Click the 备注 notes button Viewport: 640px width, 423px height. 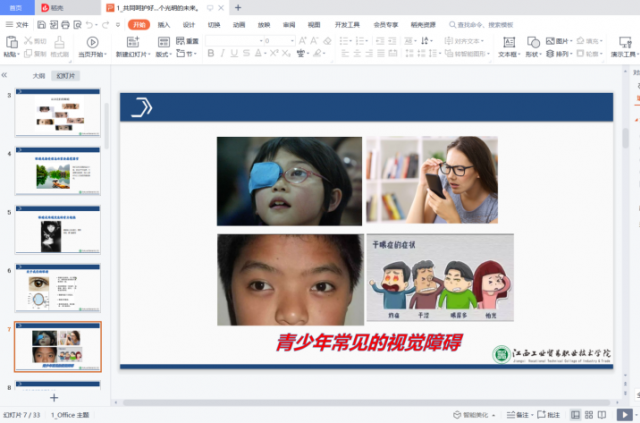(x=520, y=414)
